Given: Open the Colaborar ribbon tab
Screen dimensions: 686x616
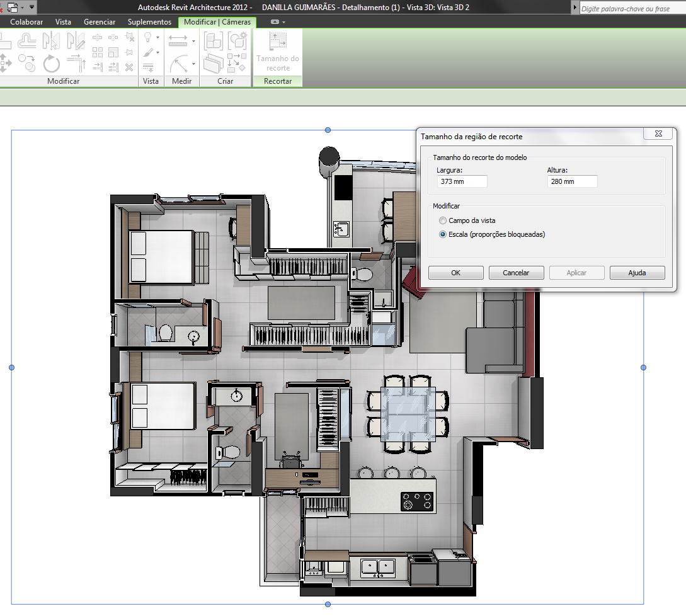Looking at the screenshot, I should (x=26, y=21).
